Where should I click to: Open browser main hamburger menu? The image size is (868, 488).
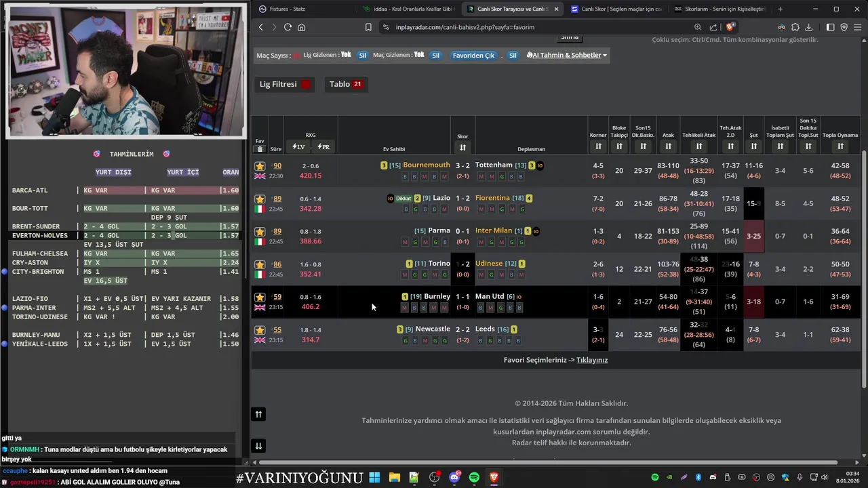[857, 27]
